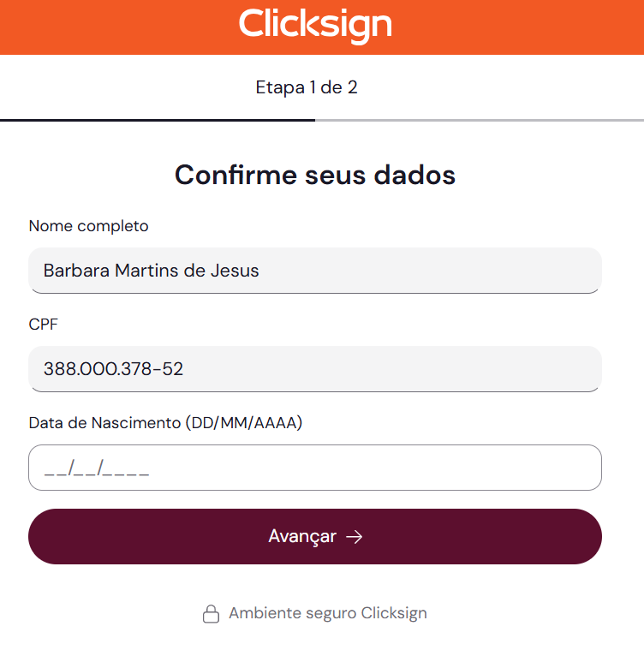
Task: Click the padlock icon near the bottom
Action: point(211,614)
